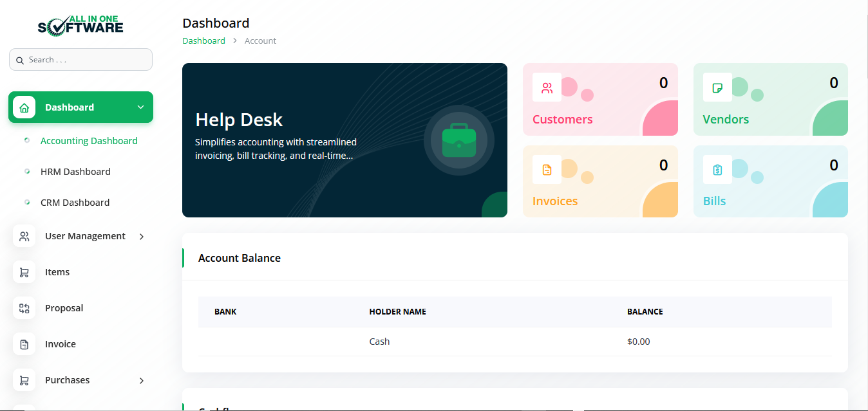Click the Bills card clipboard icon
The height and width of the screenshot is (411, 868).
pos(717,170)
